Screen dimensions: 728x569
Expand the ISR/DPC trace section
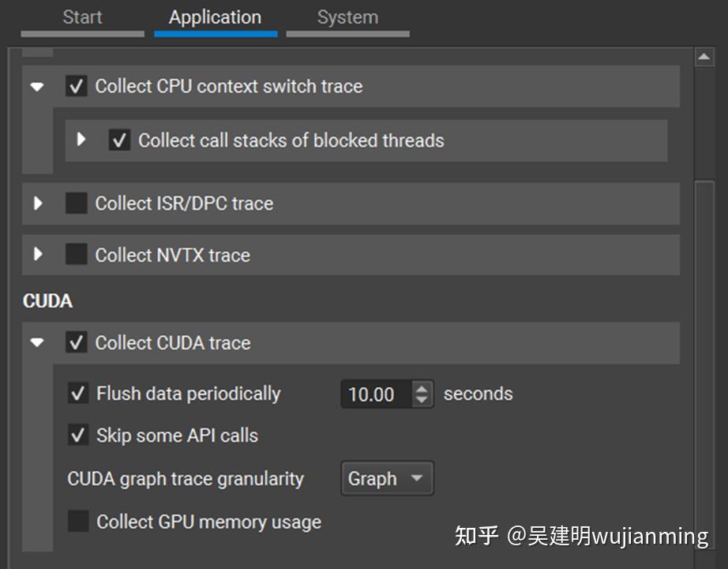click(37, 203)
